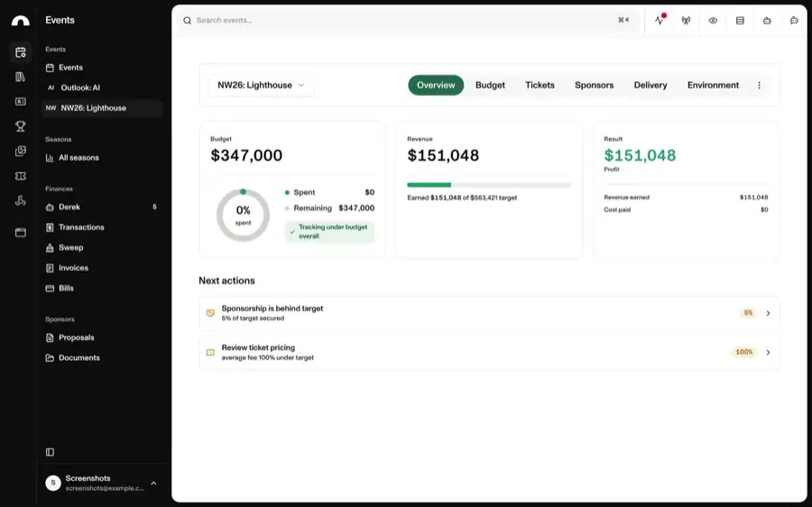Click the search magnifier icon
The image size is (812, 507).
[x=187, y=21]
